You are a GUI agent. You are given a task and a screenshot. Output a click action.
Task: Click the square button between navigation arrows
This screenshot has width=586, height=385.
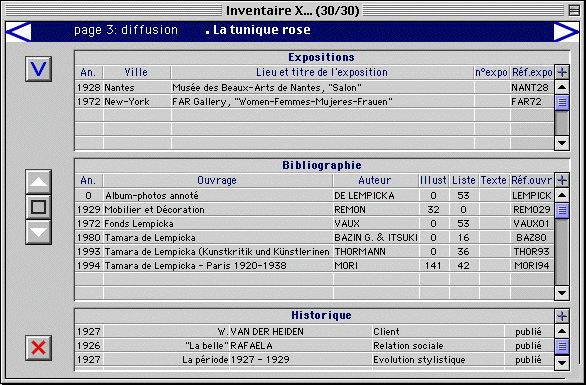pyautogui.click(x=38, y=207)
